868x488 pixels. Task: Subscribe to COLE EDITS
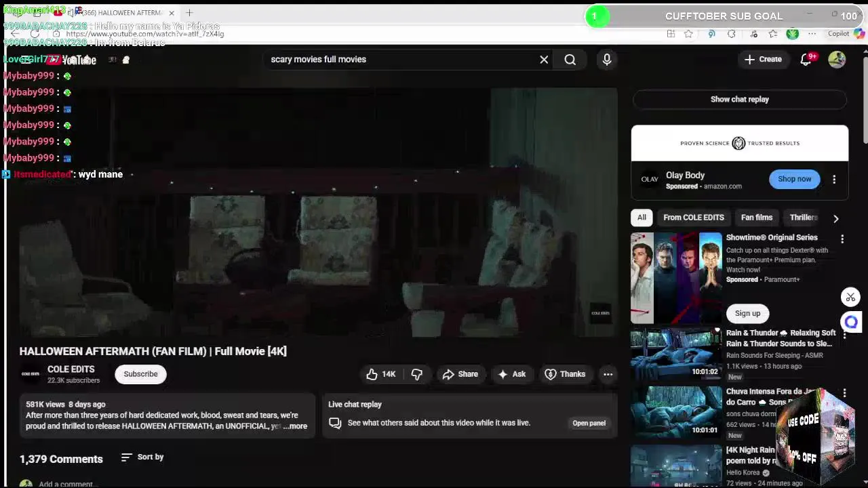click(140, 374)
